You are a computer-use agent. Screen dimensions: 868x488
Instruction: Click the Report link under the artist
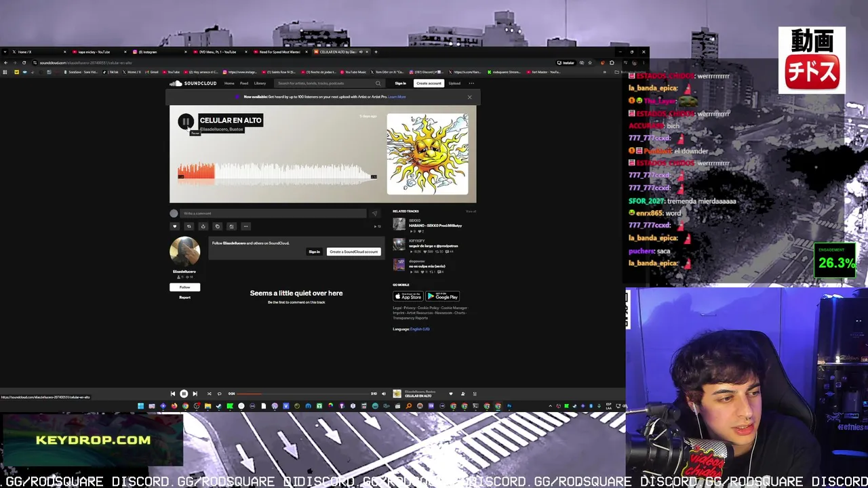point(184,298)
